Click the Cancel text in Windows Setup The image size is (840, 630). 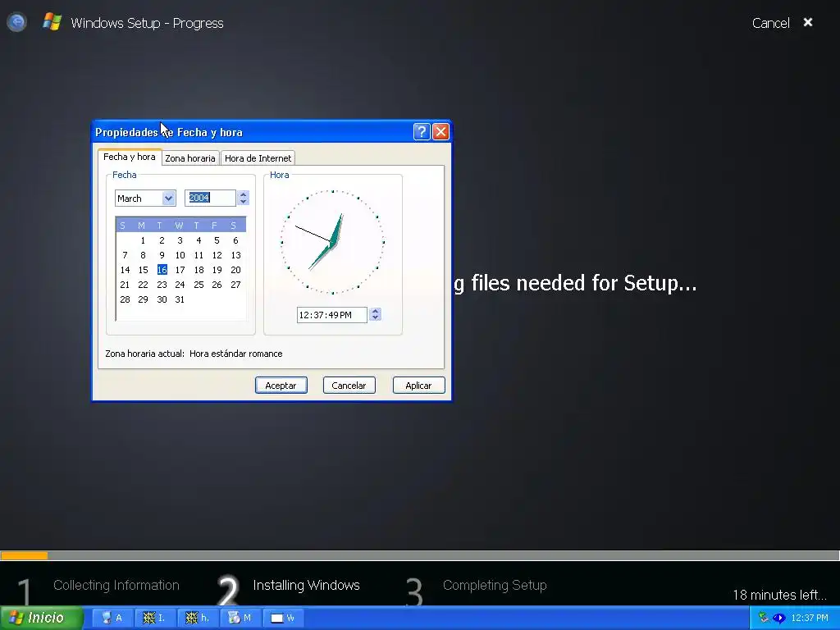pyautogui.click(x=770, y=23)
